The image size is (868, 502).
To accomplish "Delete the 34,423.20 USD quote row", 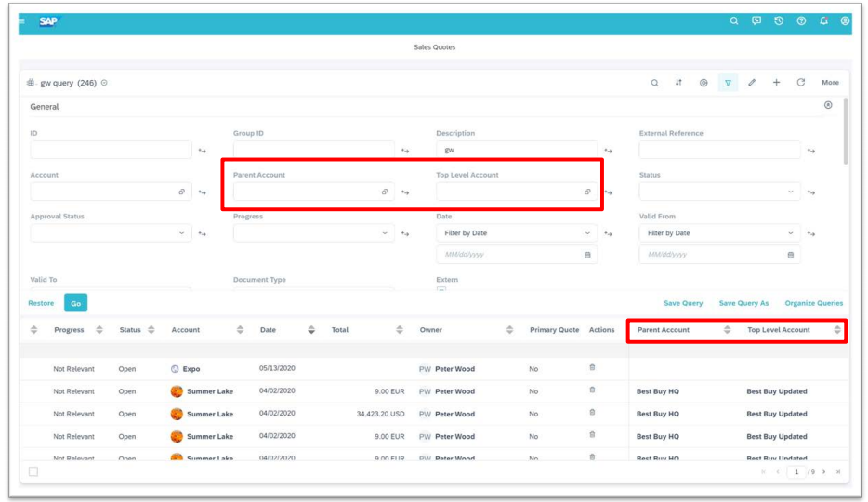I will click(592, 413).
